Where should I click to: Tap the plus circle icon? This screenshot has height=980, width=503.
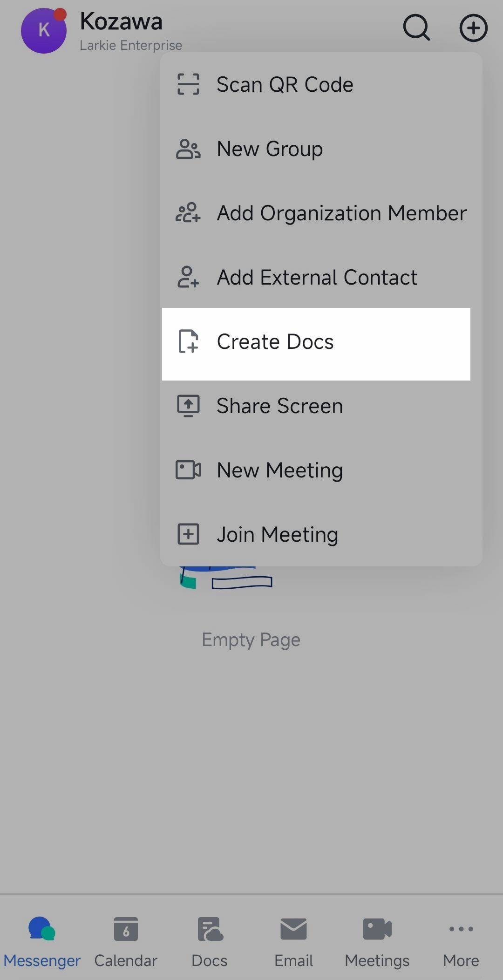473,28
